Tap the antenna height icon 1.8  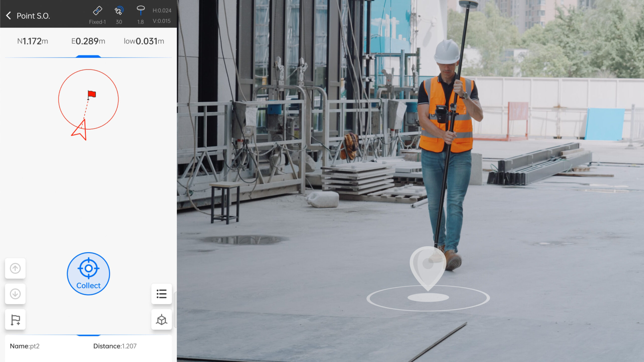141,11
